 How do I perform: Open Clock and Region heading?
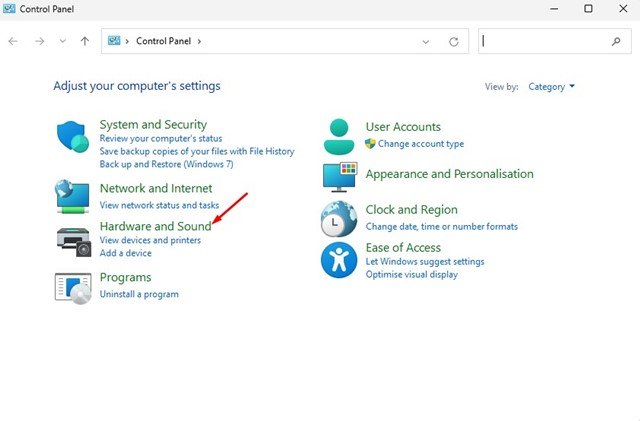pos(411,209)
